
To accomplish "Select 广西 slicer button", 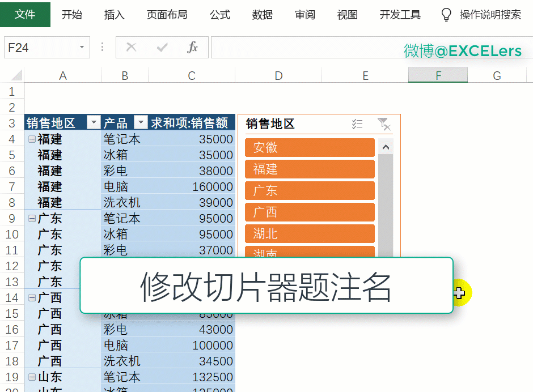I will tap(310, 212).
